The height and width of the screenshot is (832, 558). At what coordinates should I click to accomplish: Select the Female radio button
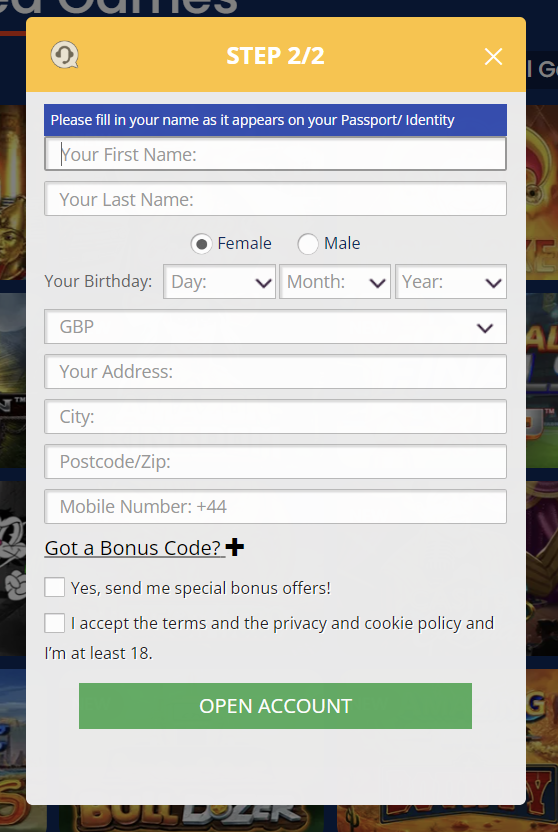[x=202, y=244]
